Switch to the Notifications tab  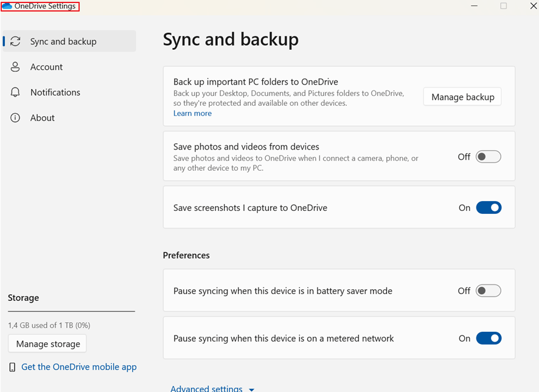pyautogui.click(x=55, y=92)
